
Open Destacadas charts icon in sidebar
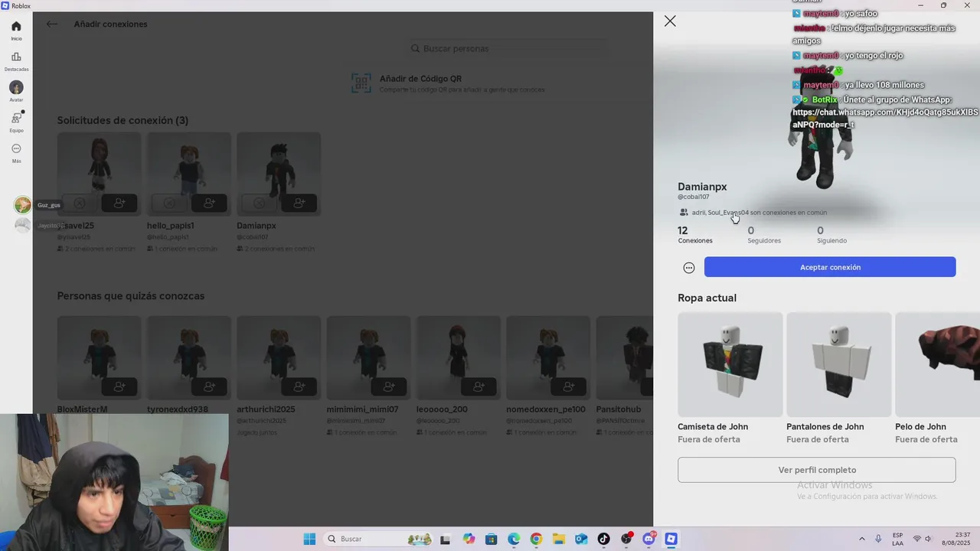[x=16, y=60]
